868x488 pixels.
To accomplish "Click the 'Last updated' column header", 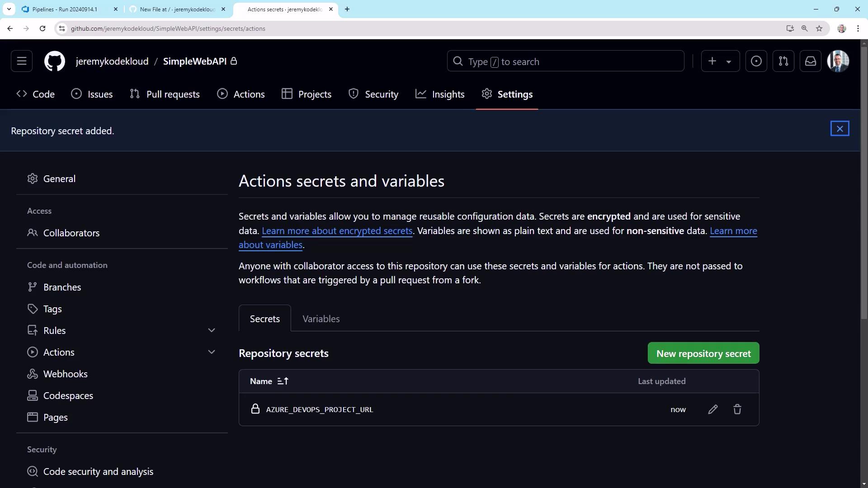I will [661, 381].
